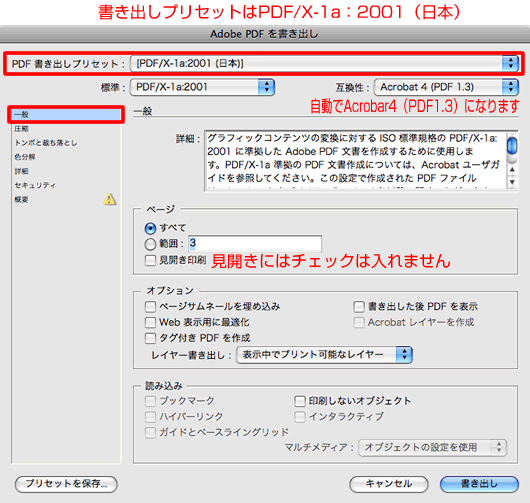
Task: Open the レイヤー書き出し dropdown
Action: [324, 355]
